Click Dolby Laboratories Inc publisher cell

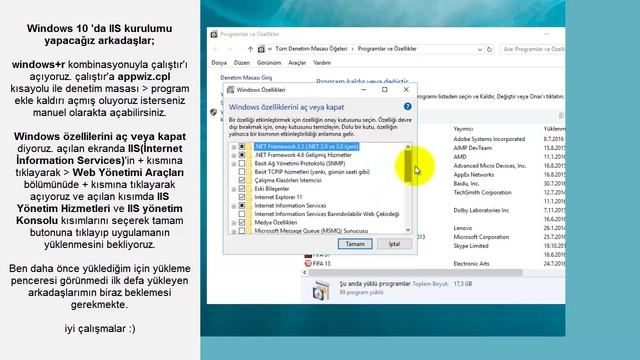tap(481, 211)
